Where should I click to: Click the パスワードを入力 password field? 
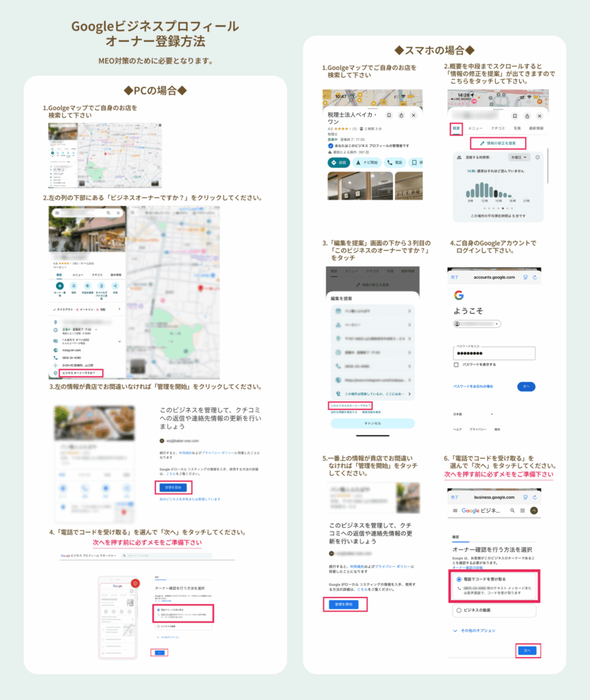pyautogui.click(x=494, y=353)
